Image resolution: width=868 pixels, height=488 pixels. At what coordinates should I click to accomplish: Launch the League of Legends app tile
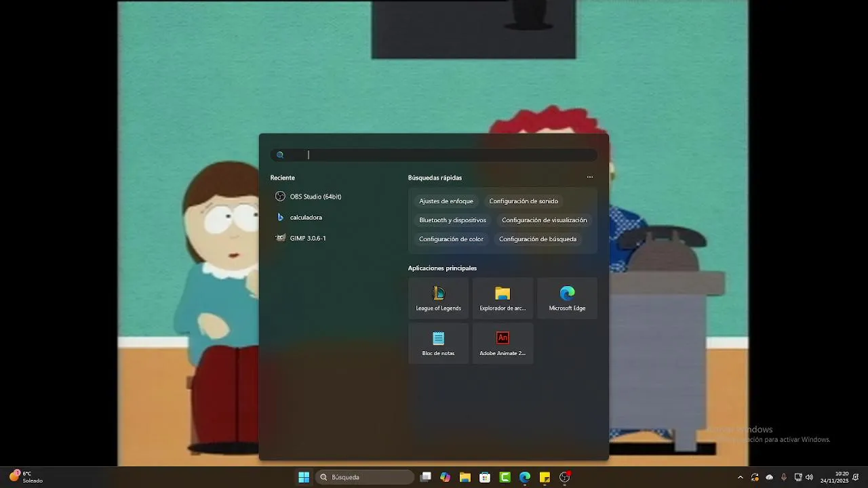tap(439, 298)
